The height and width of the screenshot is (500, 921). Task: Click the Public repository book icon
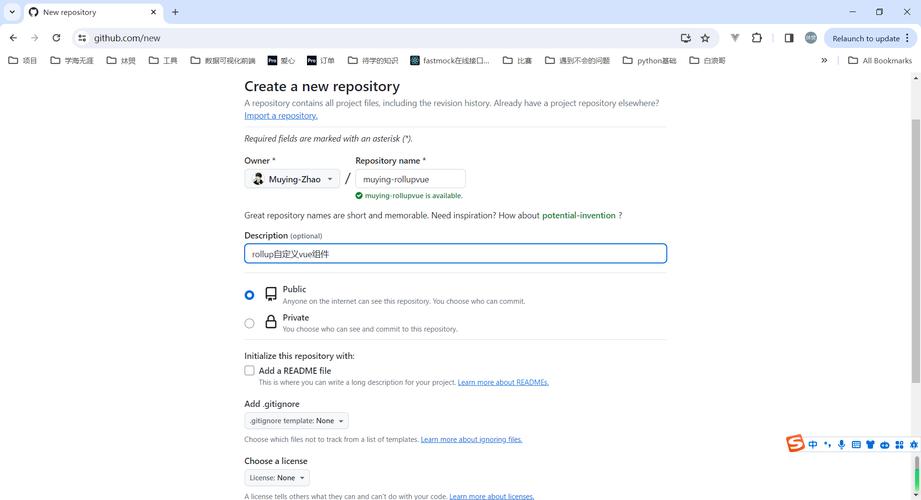pos(271,294)
